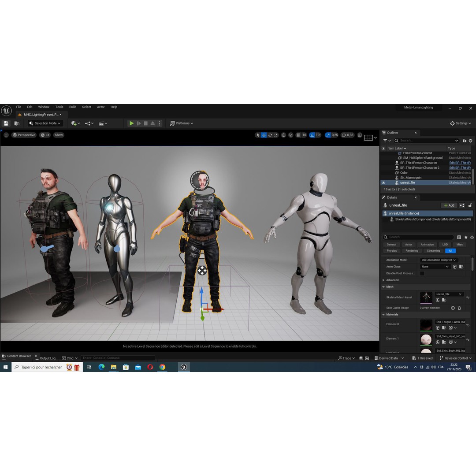The height and width of the screenshot is (476, 476).
Task: Select the Animation filter category
Action: [427, 244]
